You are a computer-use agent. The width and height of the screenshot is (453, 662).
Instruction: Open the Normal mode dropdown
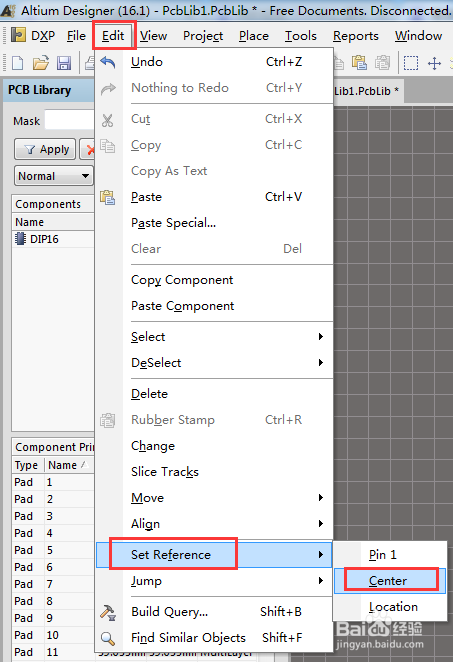tap(54, 176)
